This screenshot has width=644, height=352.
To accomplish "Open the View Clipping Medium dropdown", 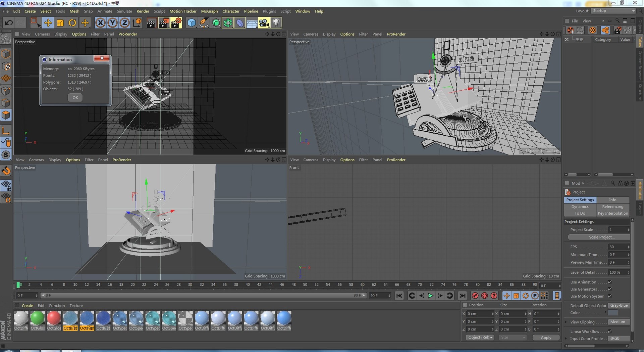I will pyautogui.click(x=619, y=322).
